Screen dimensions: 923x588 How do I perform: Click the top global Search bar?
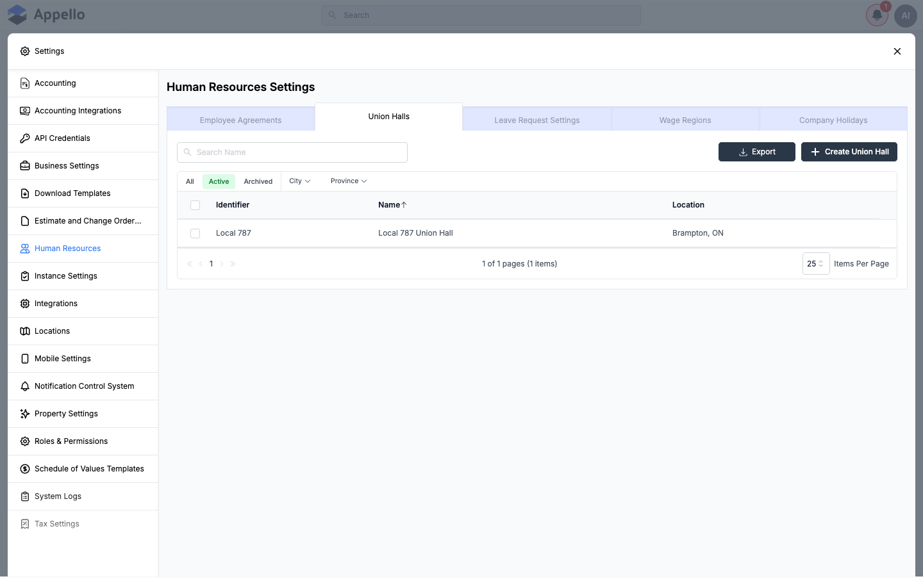pyautogui.click(x=481, y=15)
